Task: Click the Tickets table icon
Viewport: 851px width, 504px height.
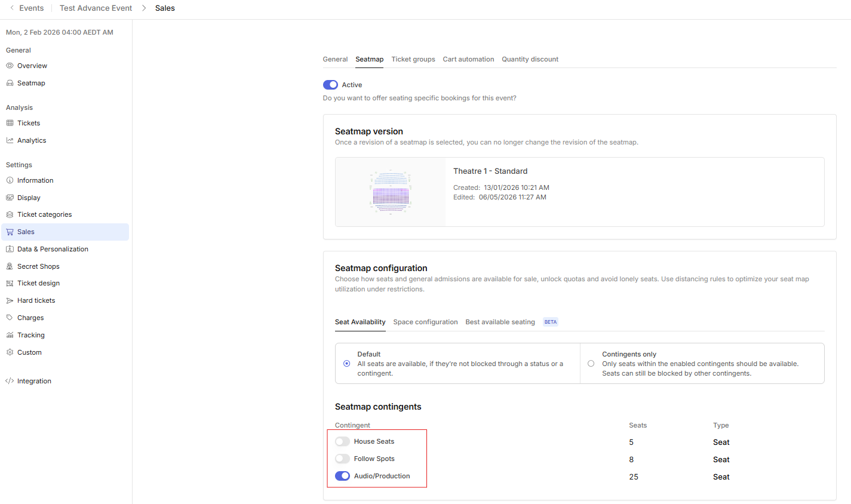Action: [10, 123]
